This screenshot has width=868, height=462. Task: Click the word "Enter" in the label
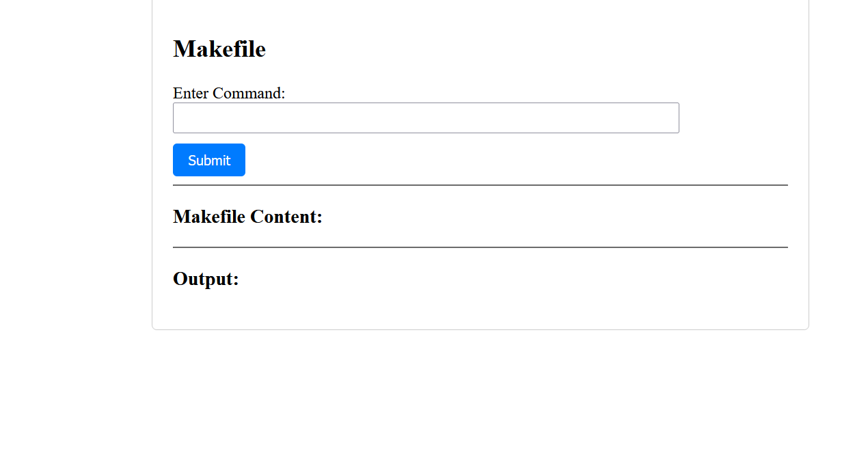[x=191, y=93]
